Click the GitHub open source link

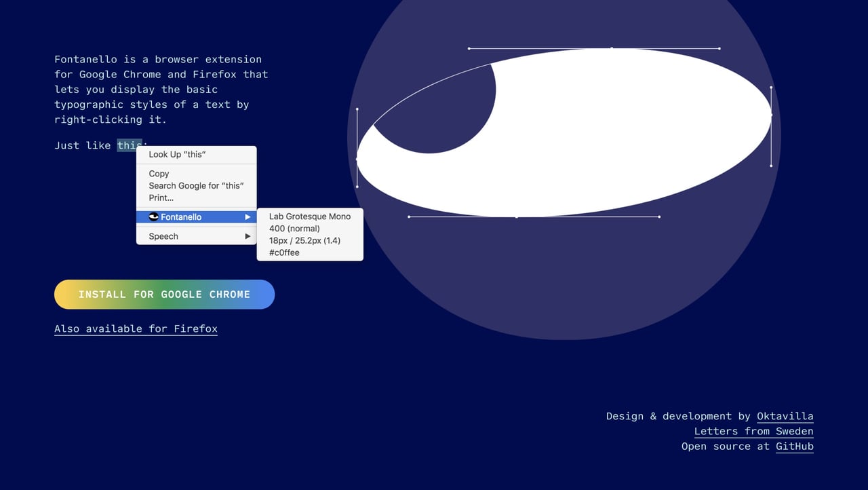[794, 446]
